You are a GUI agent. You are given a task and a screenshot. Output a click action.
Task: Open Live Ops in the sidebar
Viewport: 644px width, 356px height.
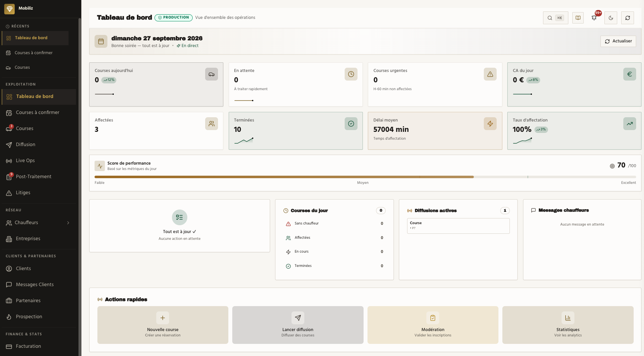coord(39,161)
